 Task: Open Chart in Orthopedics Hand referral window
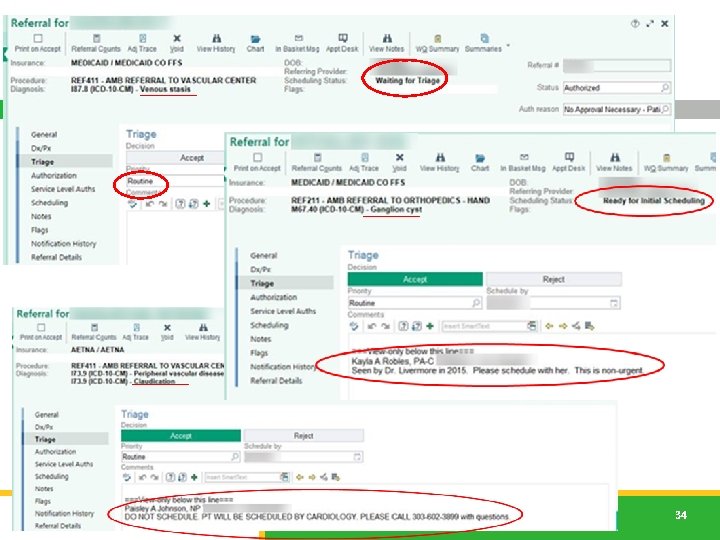pyautogui.click(x=480, y=163)
